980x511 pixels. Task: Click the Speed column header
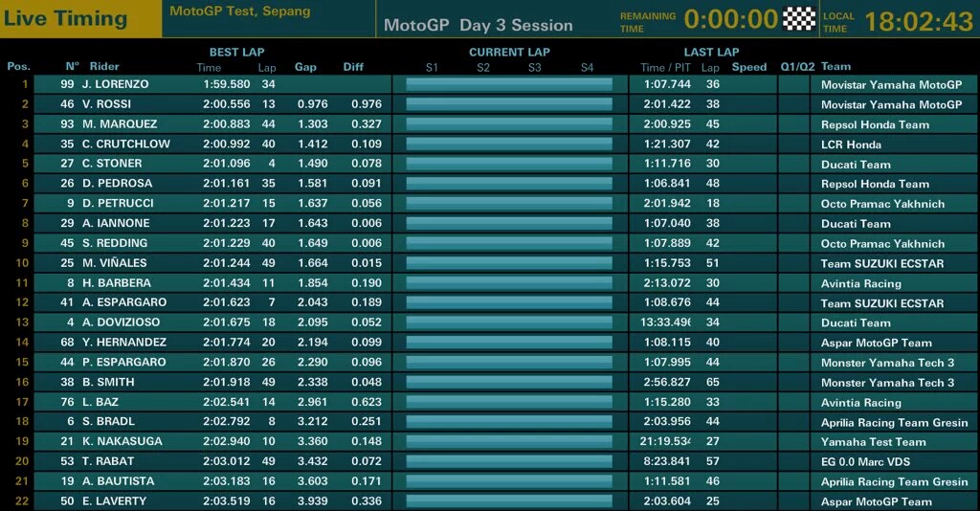point(749,67)
